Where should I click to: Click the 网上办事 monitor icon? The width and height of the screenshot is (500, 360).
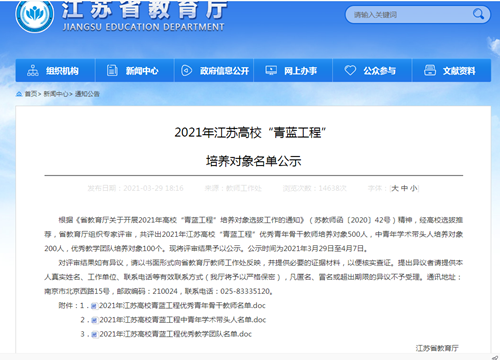click(271, 70)
